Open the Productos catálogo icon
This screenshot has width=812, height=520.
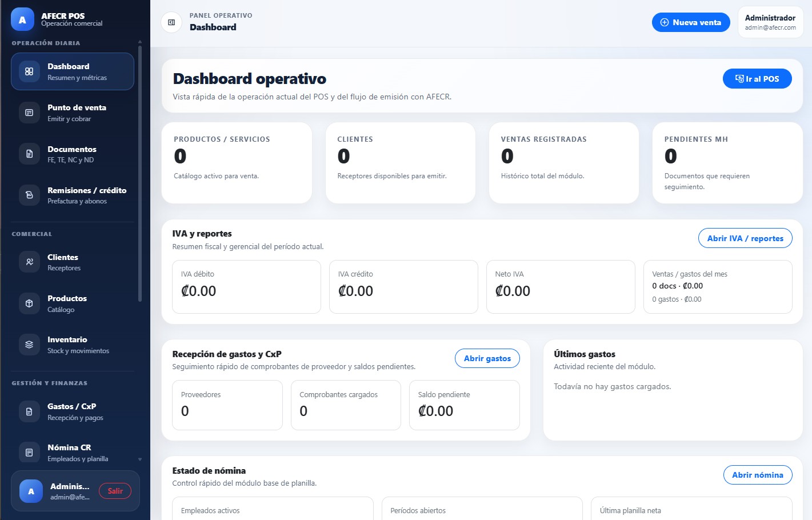[x=29, y=303]
